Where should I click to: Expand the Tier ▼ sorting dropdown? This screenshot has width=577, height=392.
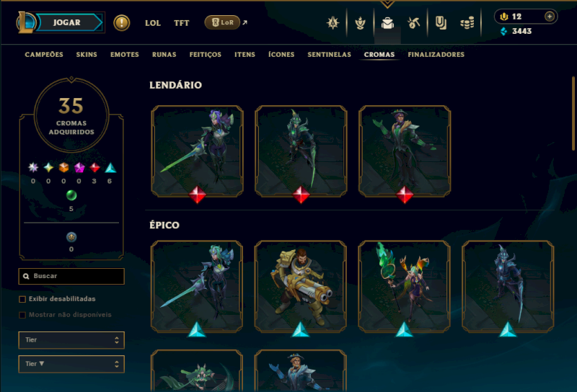pyautogui.click(x=71, y=364)
